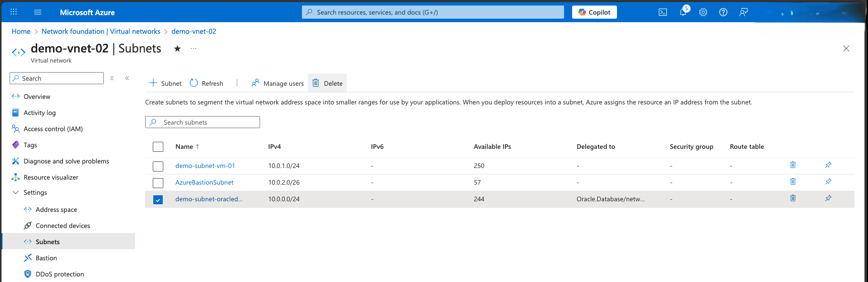Open Manage users

click(278, 83)
